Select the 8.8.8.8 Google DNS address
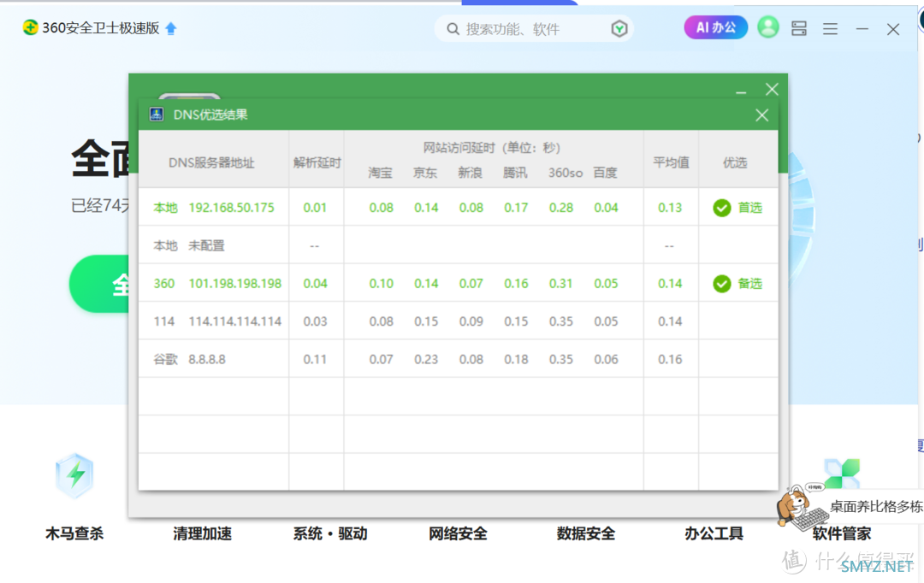This screenshot has width=924, height=583. (207, 359)
